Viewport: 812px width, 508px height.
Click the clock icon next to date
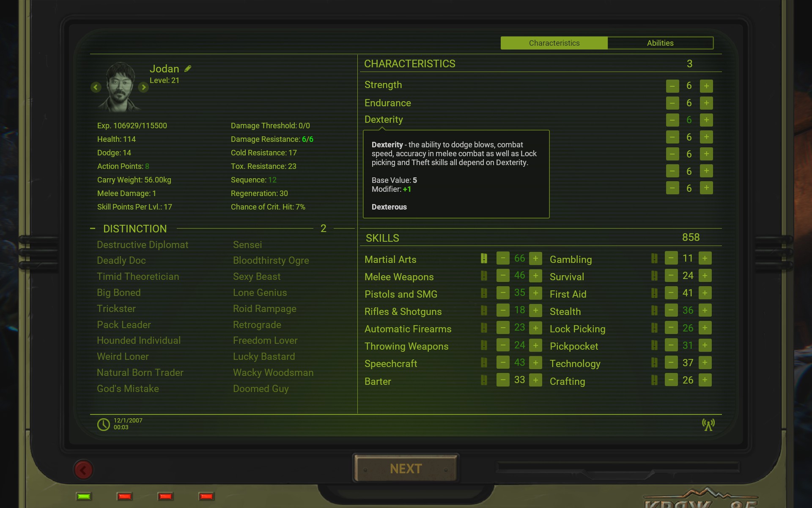tap(104, 424)
